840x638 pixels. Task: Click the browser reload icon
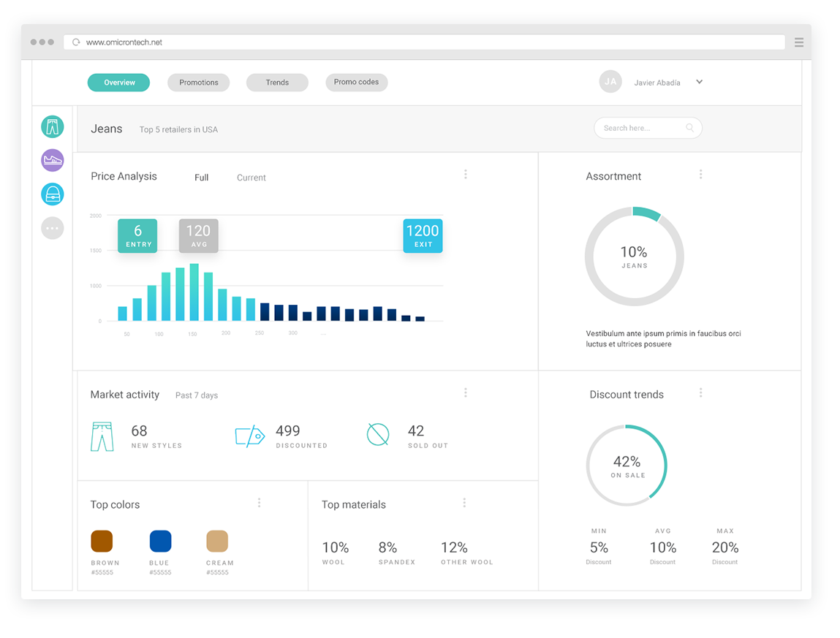(76, 42)
